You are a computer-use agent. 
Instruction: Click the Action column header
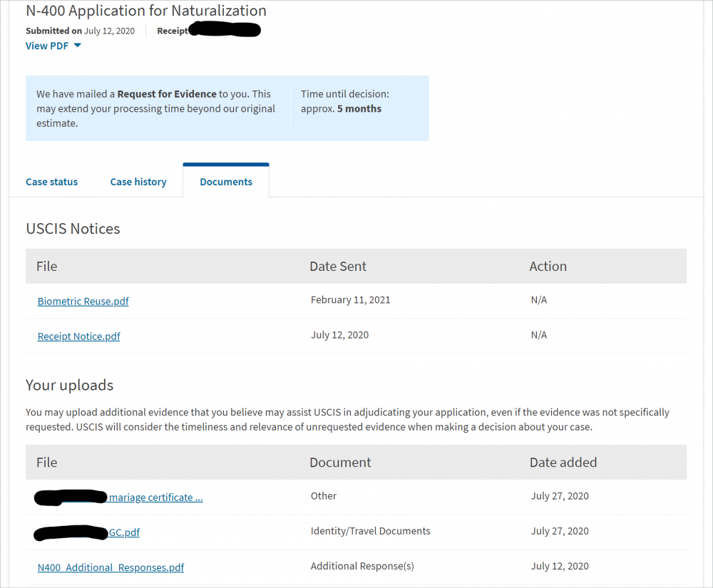coord(548,267)
